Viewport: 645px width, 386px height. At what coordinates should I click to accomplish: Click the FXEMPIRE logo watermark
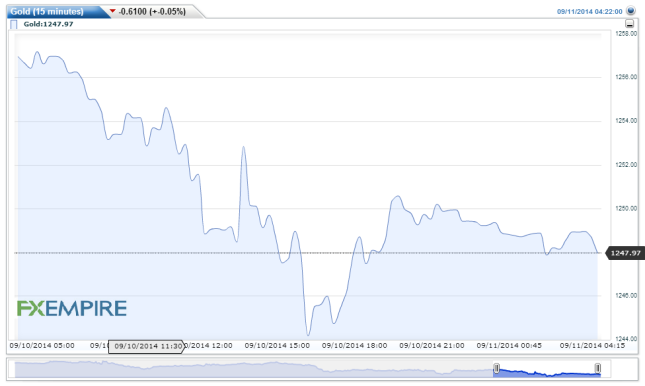(72, 308)
